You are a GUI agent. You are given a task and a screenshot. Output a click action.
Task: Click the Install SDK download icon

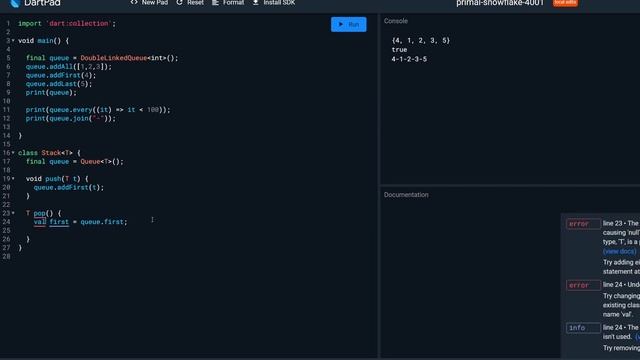point(256,2)
